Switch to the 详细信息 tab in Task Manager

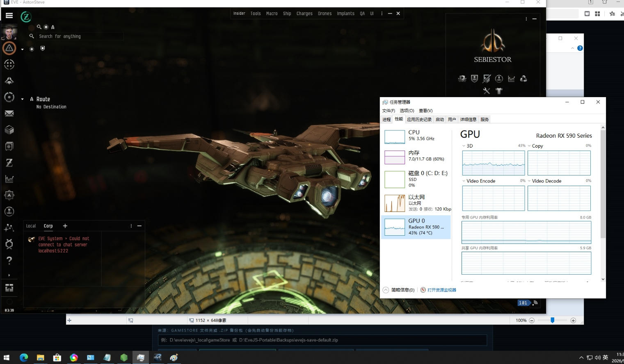coord(468,120)
